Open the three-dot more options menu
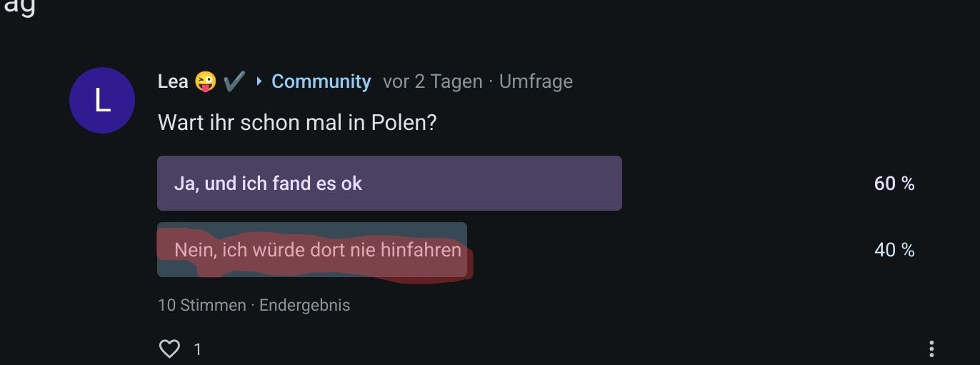Viewport: 980px width, 365px height. pyautogui.click(x=931, y=349)
